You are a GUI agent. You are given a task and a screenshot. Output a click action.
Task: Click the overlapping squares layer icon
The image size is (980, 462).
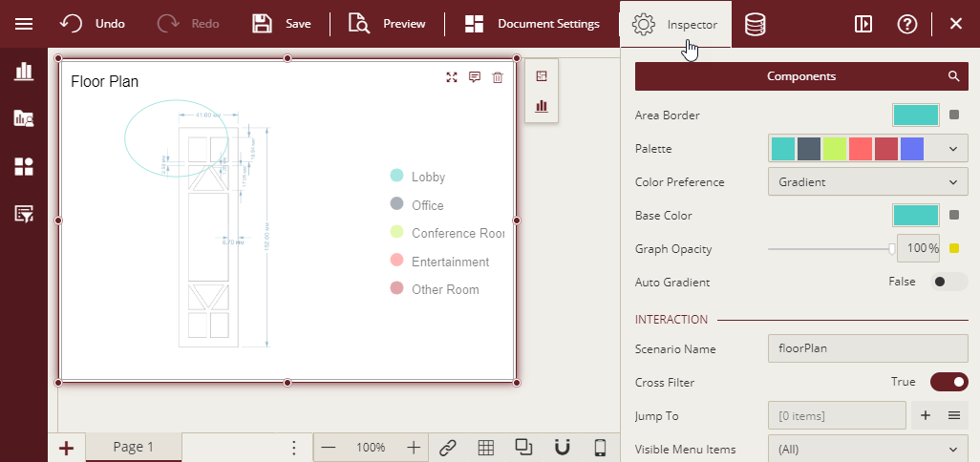[523, 447]
